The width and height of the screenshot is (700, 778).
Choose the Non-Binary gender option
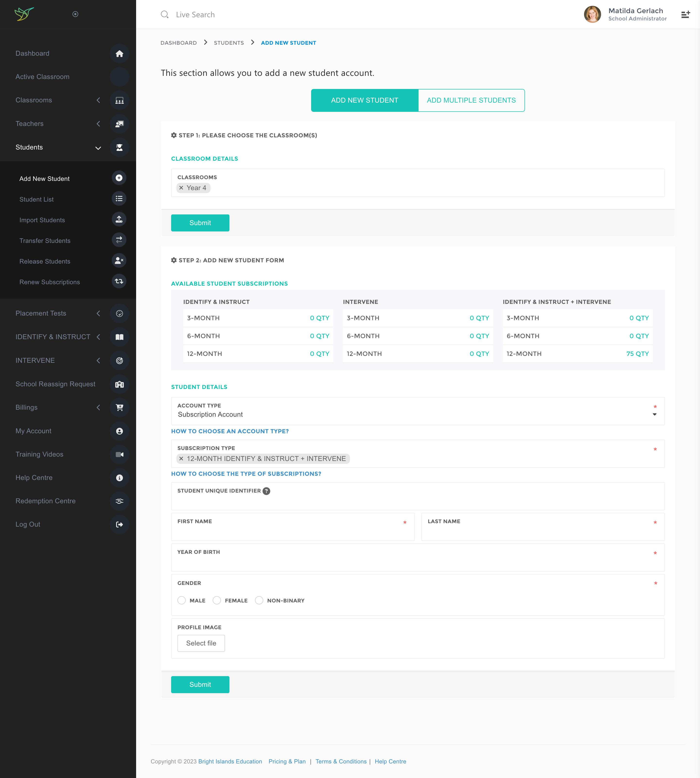pyautogui.click(x=259, y=601)
